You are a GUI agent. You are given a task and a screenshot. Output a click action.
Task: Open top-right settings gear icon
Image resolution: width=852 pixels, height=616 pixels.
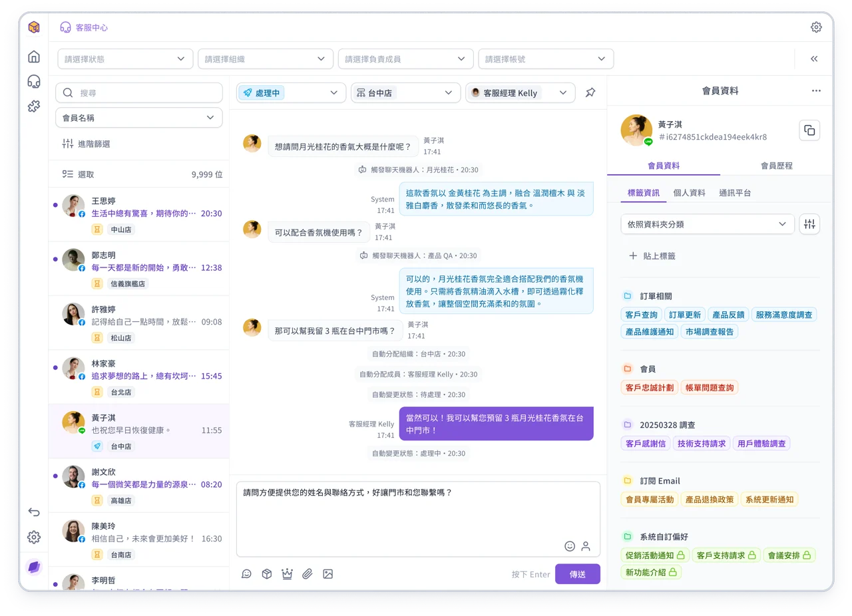point(816,27)
